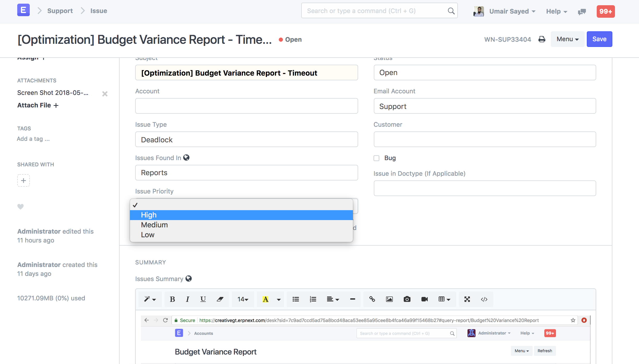Click the globe icon beside Issues Summary
The height and width of the screenshot is (364, 639).
point(188,278)
